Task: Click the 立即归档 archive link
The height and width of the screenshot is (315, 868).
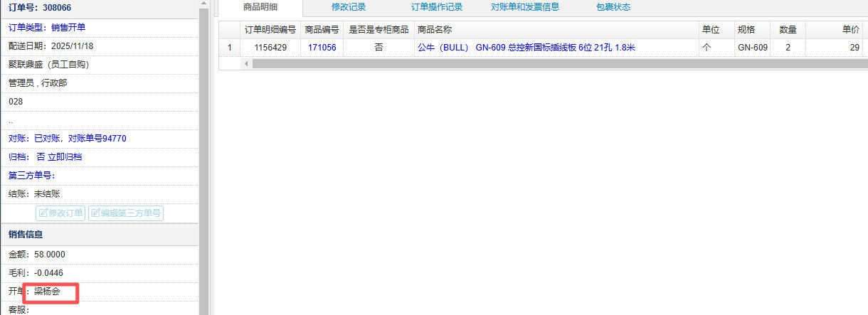Action: tap(65, 157)
